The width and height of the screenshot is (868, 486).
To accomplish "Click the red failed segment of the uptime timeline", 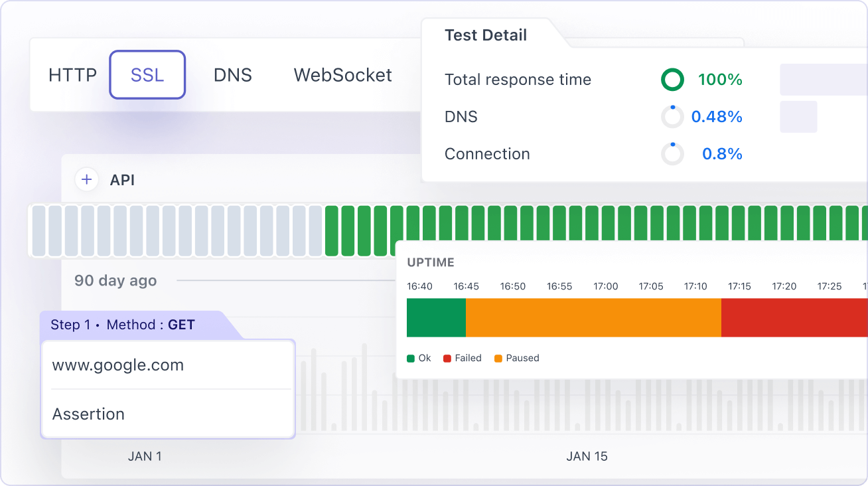I will (790, 317).
